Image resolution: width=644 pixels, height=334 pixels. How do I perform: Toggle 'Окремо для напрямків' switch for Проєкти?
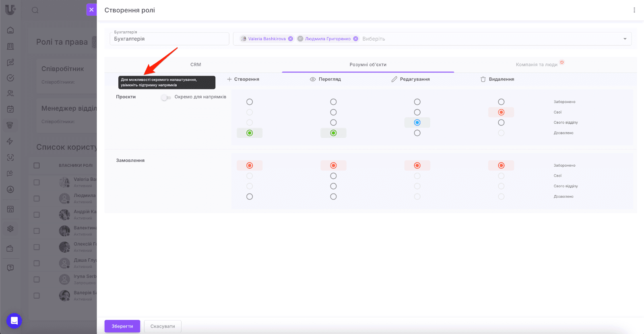coord(166,97)
